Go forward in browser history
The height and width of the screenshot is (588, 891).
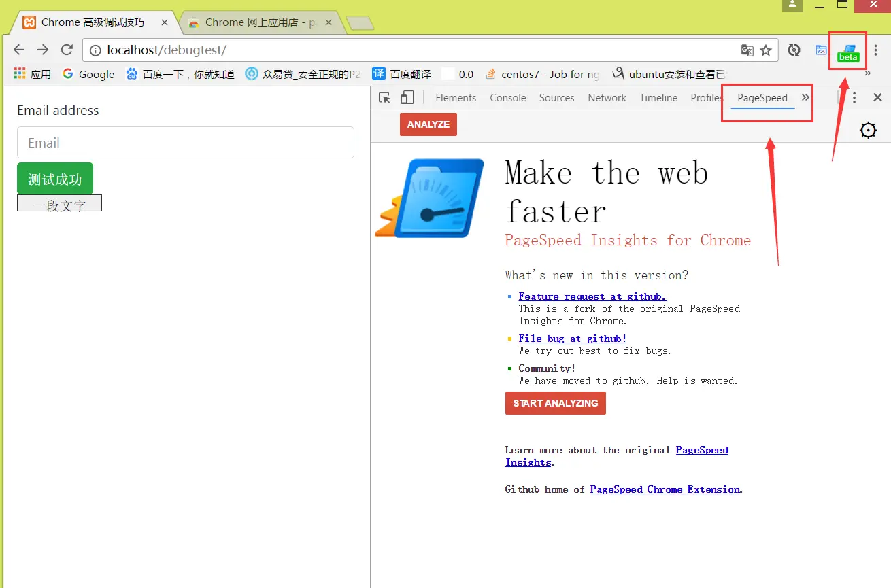[43, 50]
